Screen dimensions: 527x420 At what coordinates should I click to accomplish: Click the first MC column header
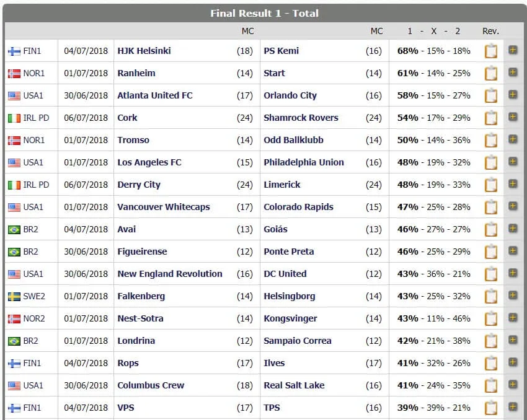click(x=248, y=31)
